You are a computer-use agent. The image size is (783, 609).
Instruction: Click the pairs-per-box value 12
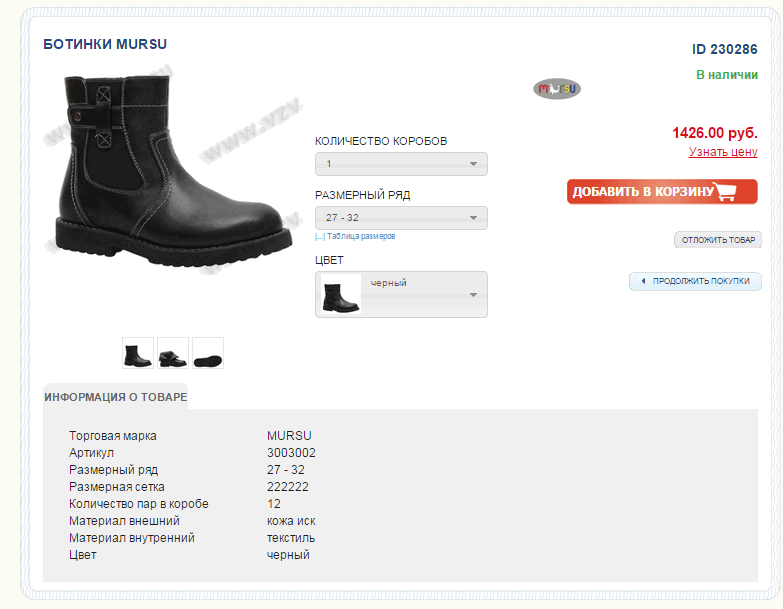[x=274, y=504]
